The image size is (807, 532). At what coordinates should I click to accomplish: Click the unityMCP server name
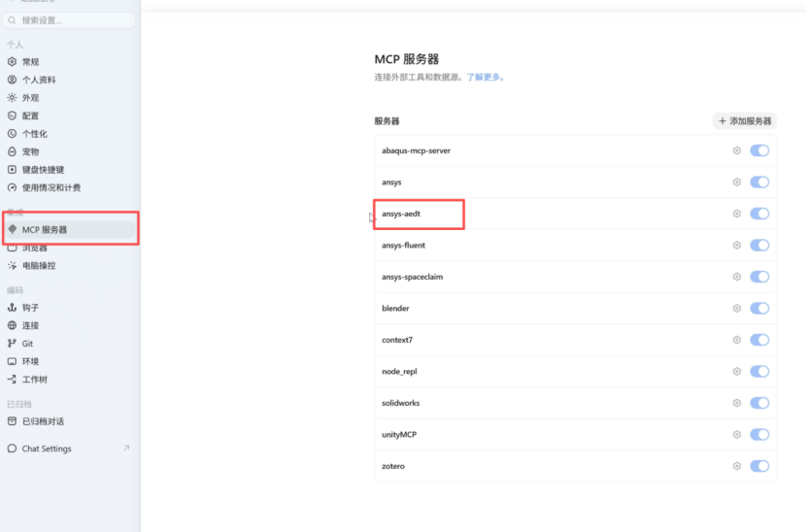pyautogui.click(x=399, y=435)
